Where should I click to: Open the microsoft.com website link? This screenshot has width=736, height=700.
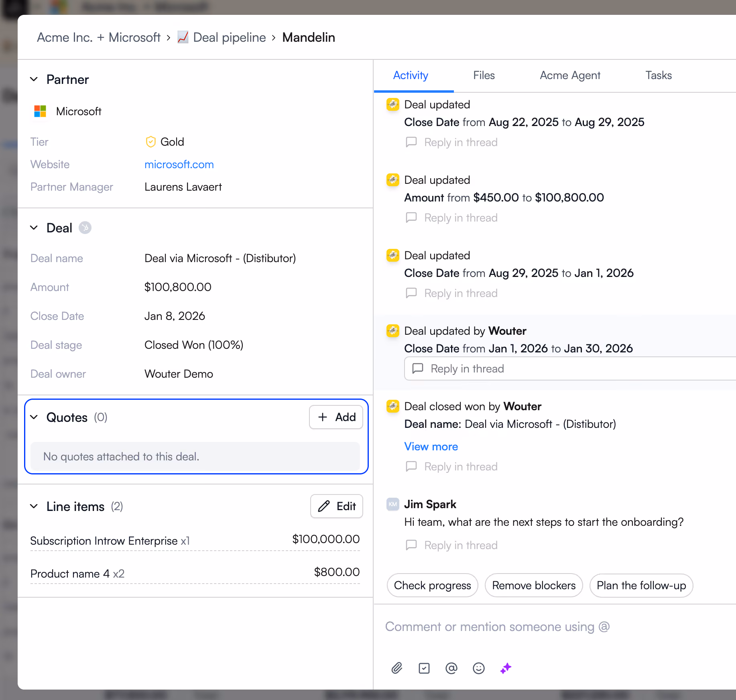tap(179, 165)
